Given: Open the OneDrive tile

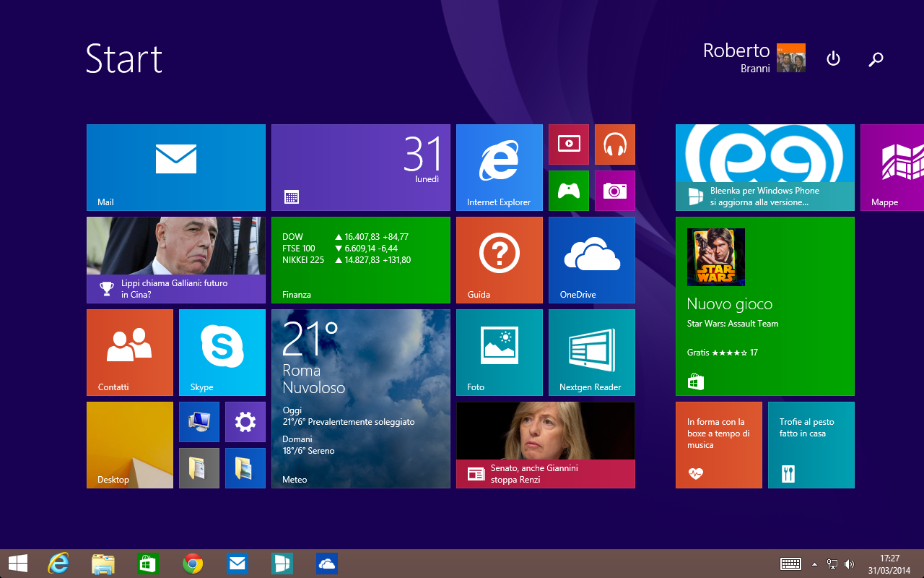Looking at the screenshot, I should (592, 260).
